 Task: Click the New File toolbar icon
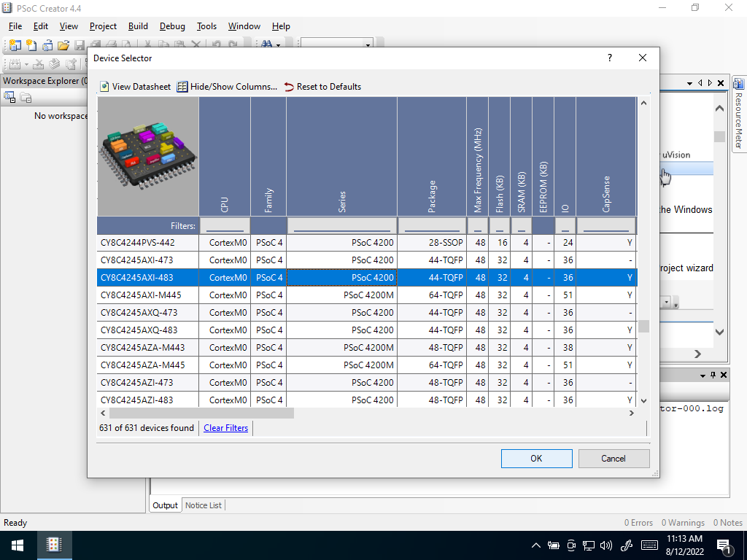[x=31, y=45]
